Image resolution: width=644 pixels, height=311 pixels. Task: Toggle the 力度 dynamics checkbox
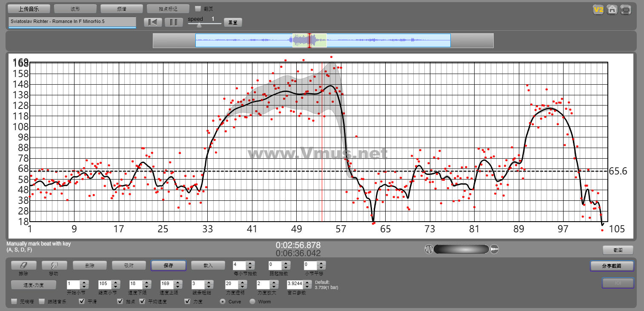click(x=187, y=302)
